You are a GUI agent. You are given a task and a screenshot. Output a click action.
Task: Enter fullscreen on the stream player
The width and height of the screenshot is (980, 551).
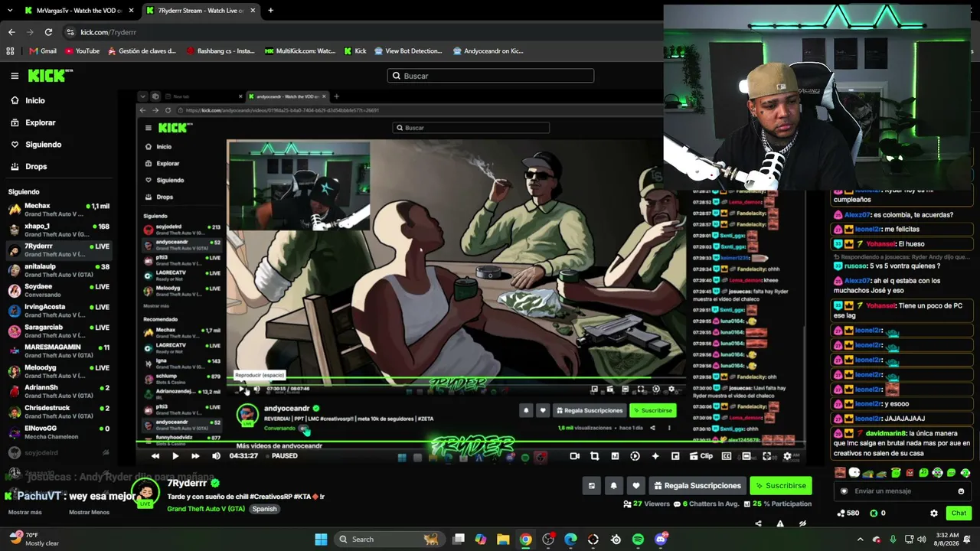[x=766, y=456]
